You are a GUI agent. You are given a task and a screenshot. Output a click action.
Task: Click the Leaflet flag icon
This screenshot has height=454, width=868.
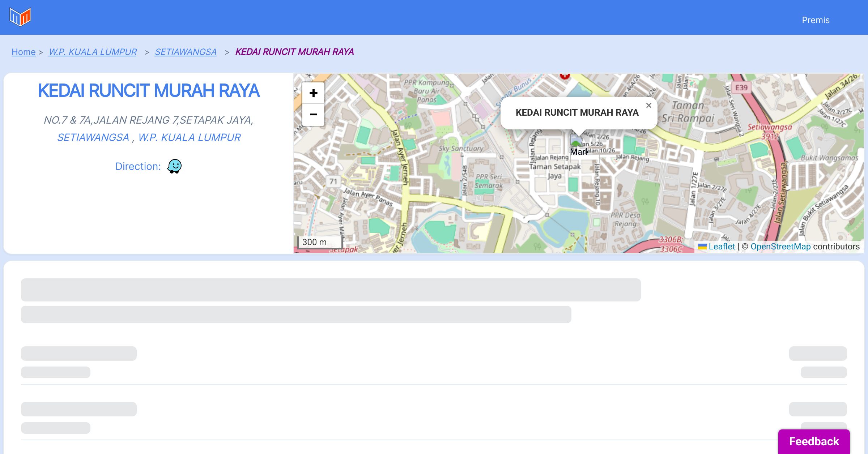tap(702, 247)
